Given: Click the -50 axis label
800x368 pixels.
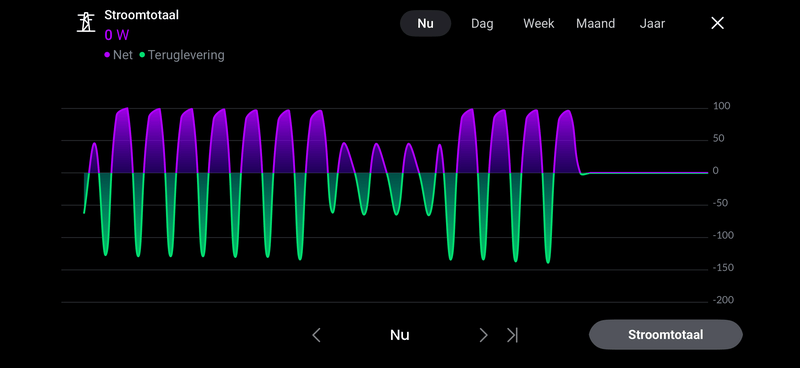Looking at the screenshot, I should point(721,204).
